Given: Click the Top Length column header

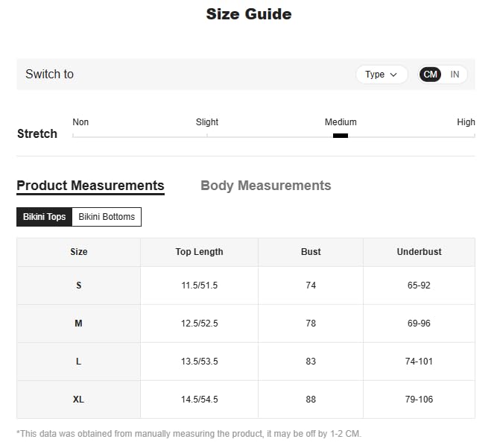Looking at the screenshot, I should coord(199,252).
